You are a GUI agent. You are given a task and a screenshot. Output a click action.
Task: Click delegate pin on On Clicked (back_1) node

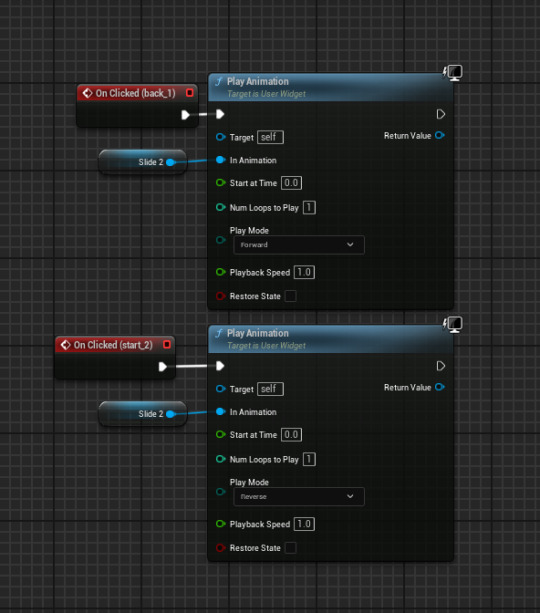coord(190,93)
